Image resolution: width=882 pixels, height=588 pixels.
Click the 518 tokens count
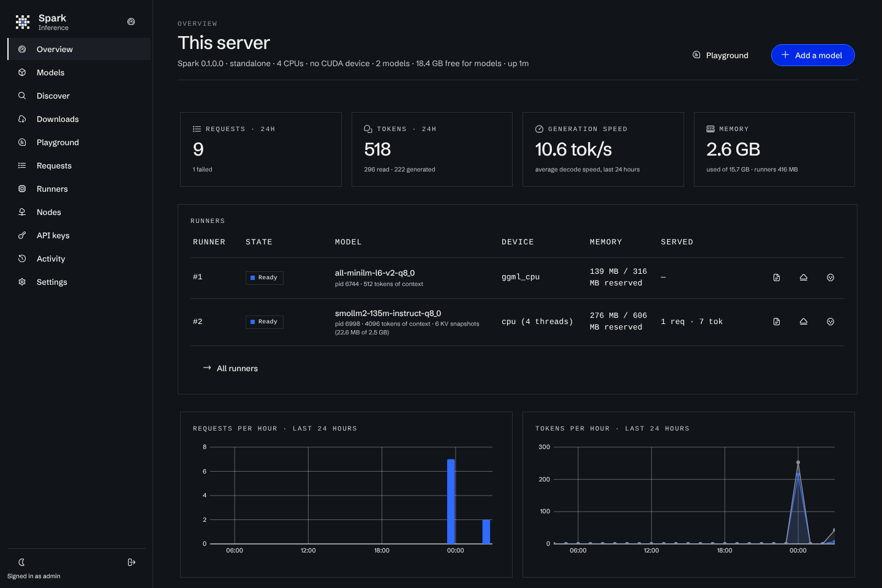[x=377, y=149]
